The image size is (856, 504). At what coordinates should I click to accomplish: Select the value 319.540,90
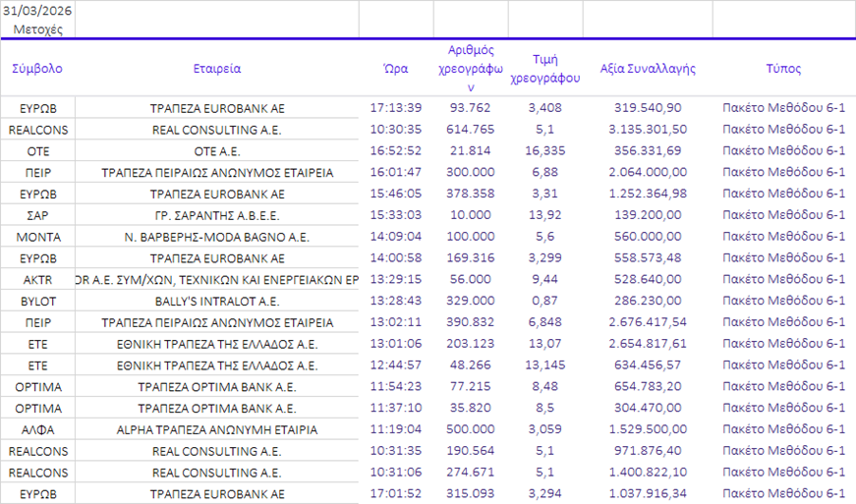click(648, 108)
